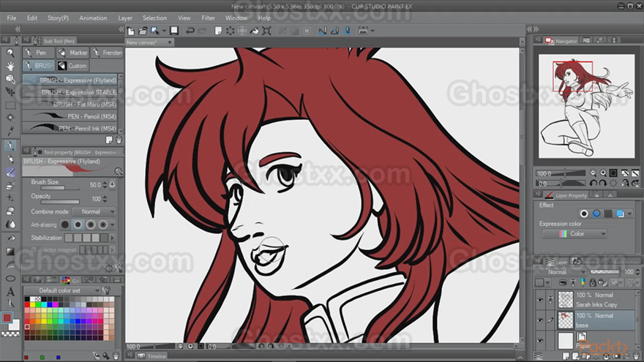Viewport: 644px width, 362px height.
Task: Open the Animation menu
Action: pos(93,18)
